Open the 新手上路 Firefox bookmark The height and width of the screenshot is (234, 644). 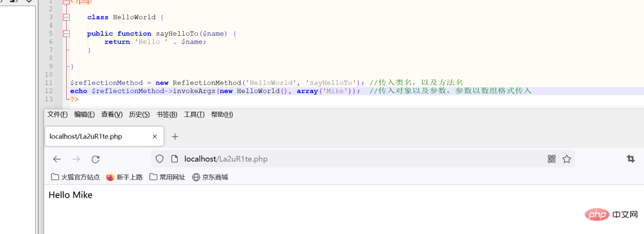point(125,177)
